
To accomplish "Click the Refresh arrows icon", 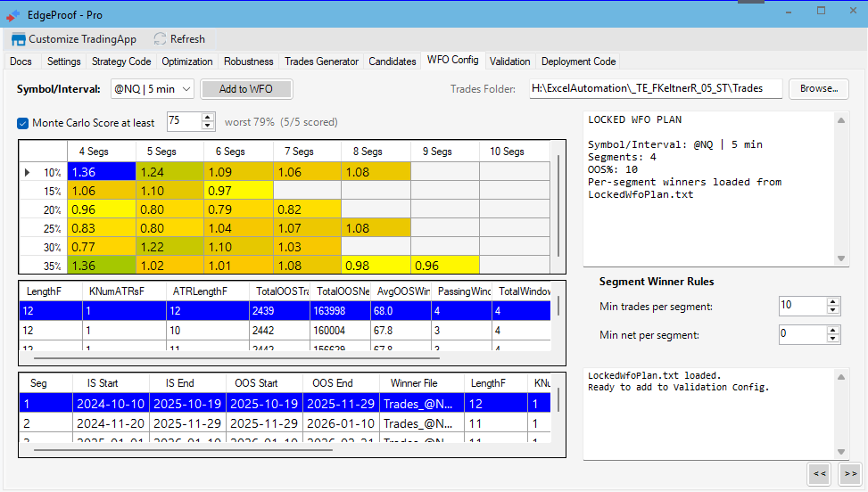I will (160, 38).
